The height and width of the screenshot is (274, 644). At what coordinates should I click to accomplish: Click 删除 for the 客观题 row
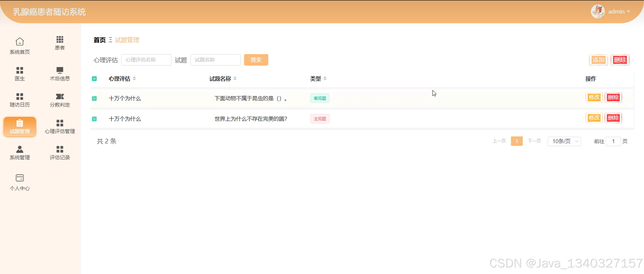[x=613, y=97]
